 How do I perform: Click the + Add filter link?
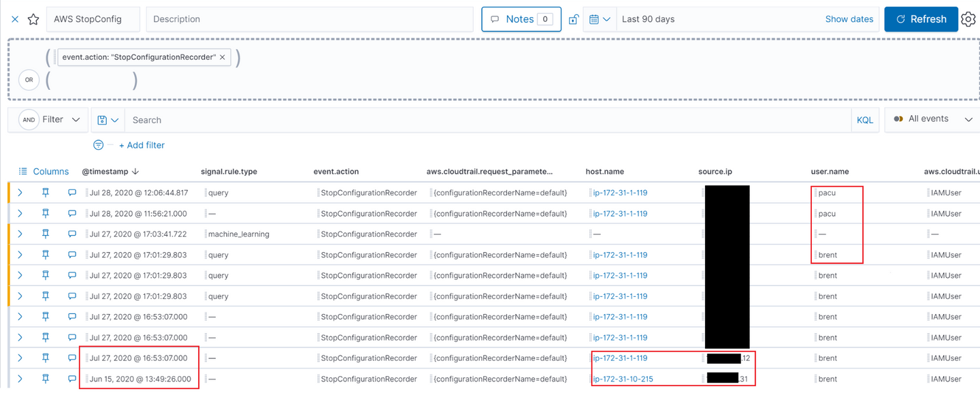142,145
